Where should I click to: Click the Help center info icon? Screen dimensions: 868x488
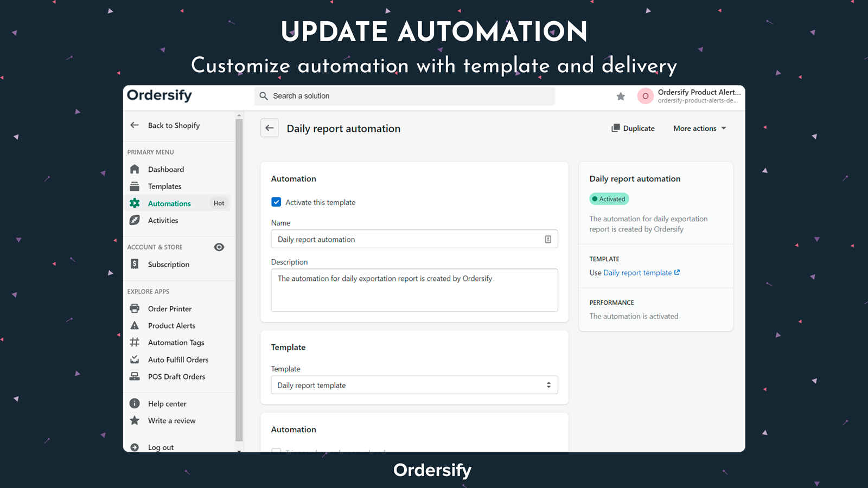point(135,403)
